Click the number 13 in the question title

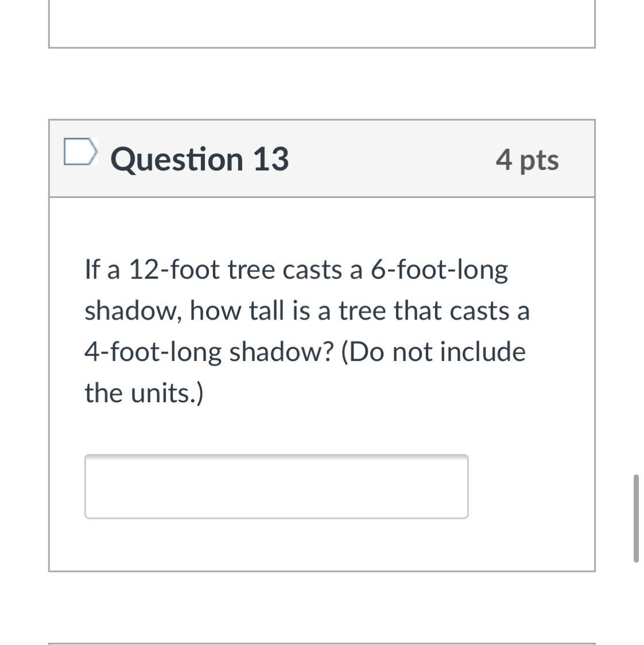point(270,159)
